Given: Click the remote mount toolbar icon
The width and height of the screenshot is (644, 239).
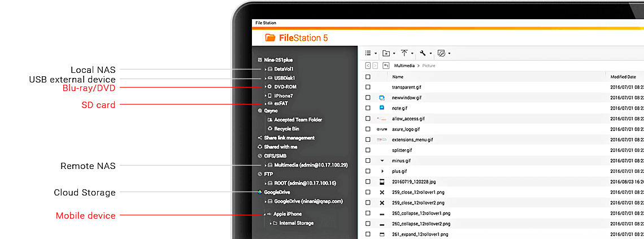Looking at the screenshot, I should tap(441, 53).
